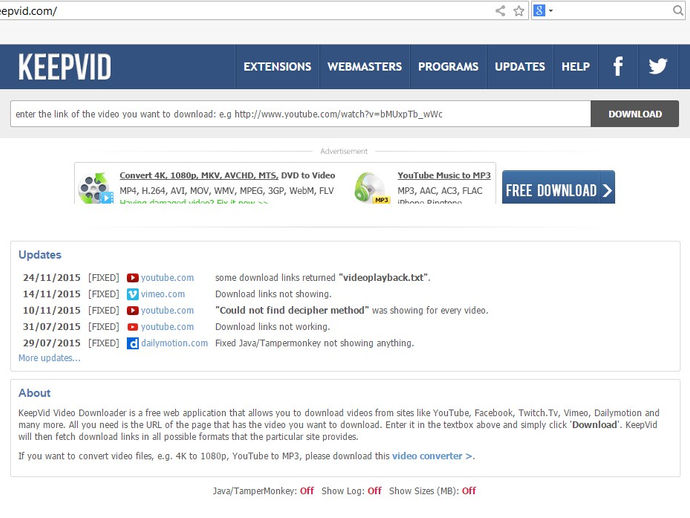The height and width of the screenshot is (518, 690).
Task: Toggle Java/TamperMonkey Off setting
Action: [x=307, y=491]
